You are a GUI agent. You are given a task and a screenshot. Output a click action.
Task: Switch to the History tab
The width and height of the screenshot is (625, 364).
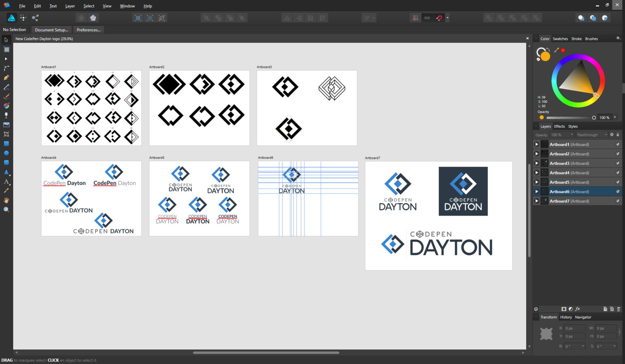click(x=566, y=317)
